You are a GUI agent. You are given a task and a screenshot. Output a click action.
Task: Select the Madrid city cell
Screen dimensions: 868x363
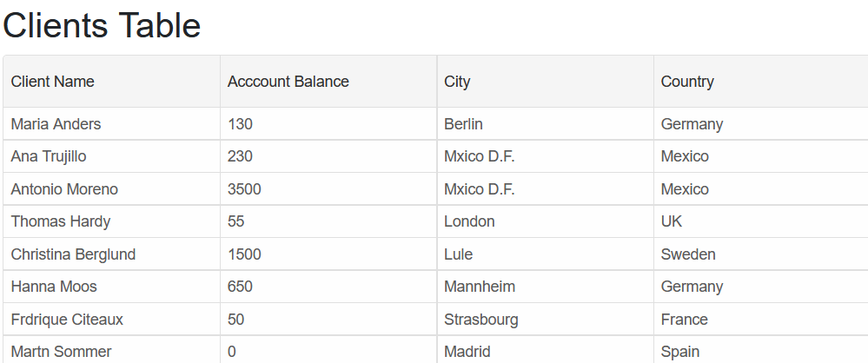pyautogui.click(x=546, y=350)
